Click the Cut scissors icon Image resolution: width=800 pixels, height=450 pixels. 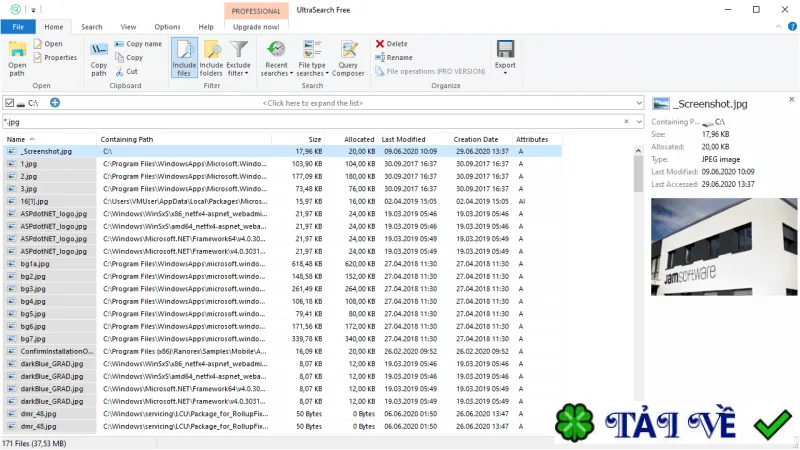[119, 72]
